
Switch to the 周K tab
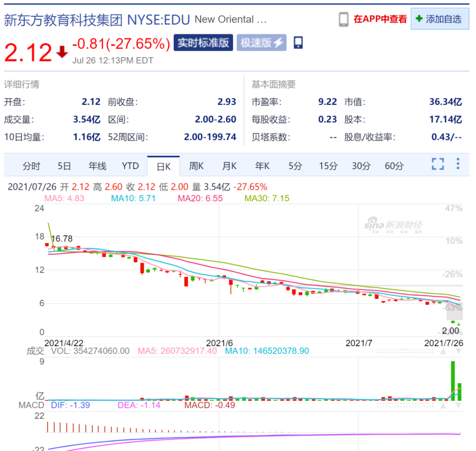click(x=196, y=166)
